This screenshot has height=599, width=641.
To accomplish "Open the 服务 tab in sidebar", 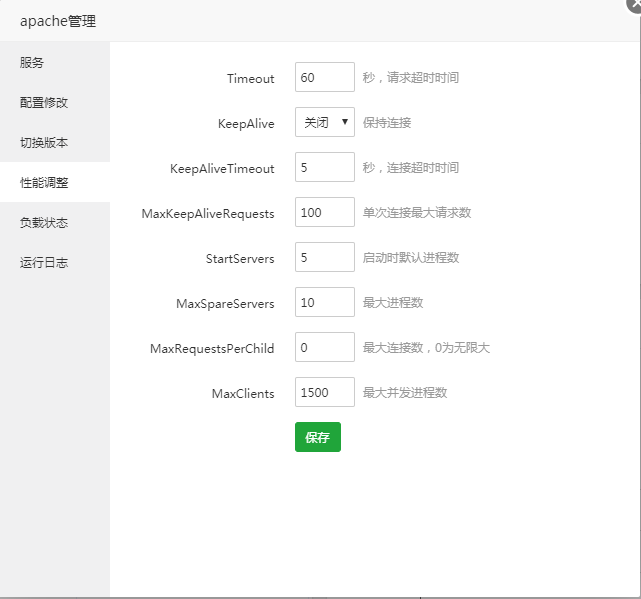I will [x=55, y=63].
